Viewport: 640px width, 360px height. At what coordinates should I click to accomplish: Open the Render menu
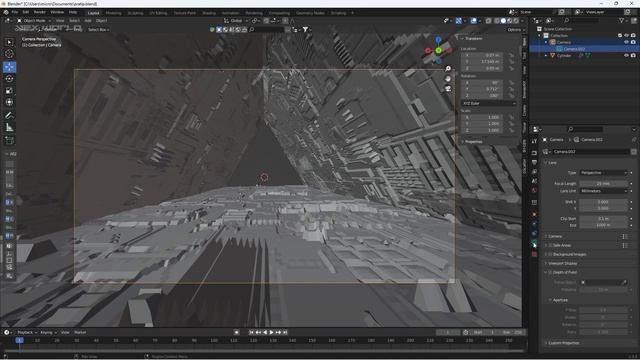click(x=40, y=12)
